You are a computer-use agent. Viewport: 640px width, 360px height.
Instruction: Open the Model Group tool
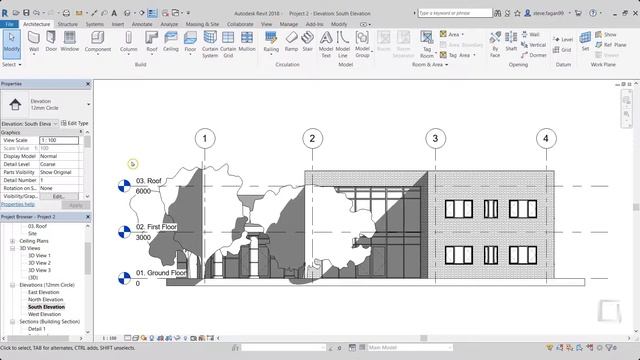pos(362,44)
